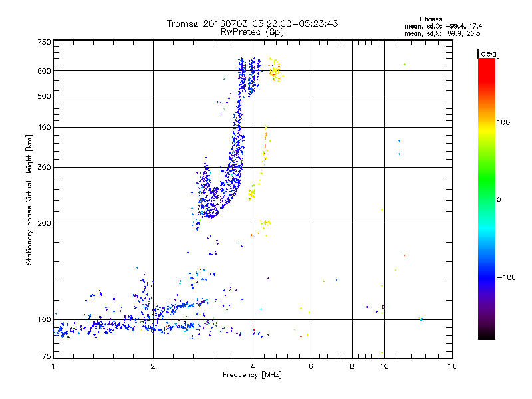The image size is (532, 399).
Task: Click the y-axis label "75"
Action: (x=47, y=356)
